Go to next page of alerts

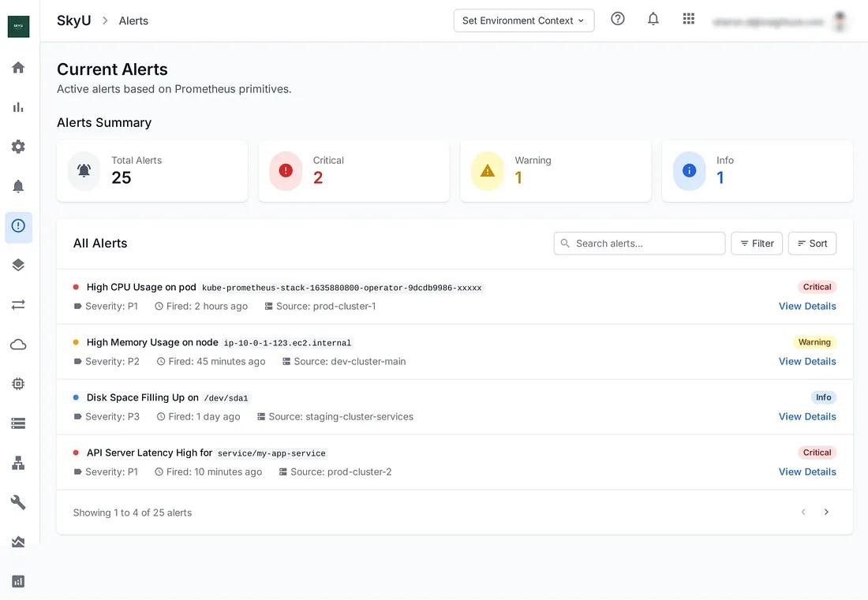pyautogui.click(x=826, y=512)
